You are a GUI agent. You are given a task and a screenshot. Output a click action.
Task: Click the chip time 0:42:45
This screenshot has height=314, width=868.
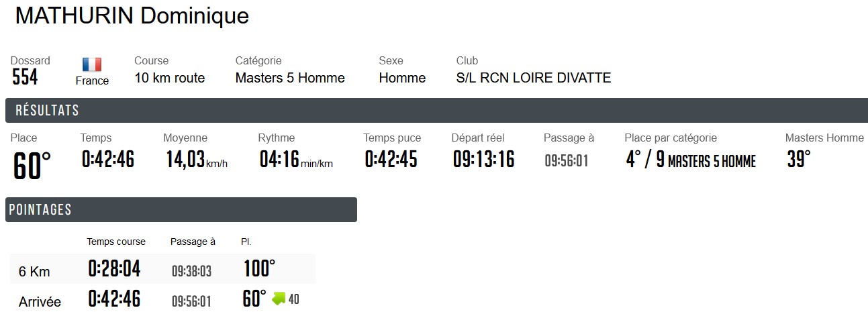coord(391,160)
